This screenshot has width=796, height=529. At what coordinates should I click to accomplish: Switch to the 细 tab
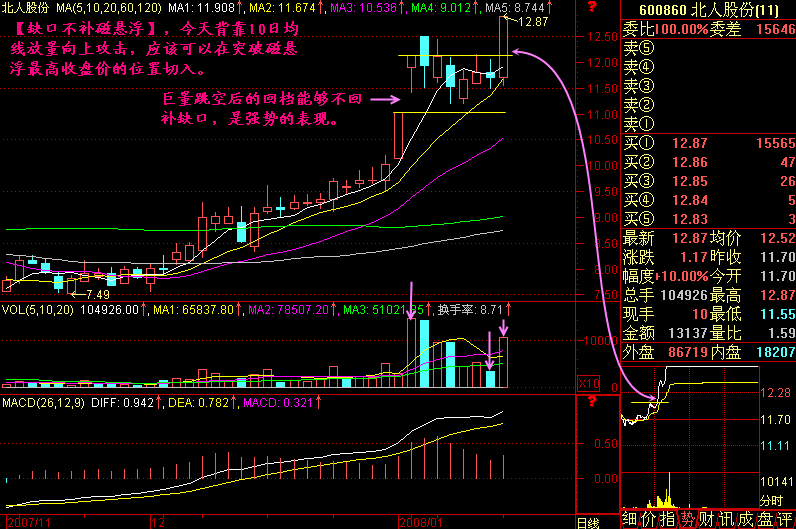[x=630, y=518]
